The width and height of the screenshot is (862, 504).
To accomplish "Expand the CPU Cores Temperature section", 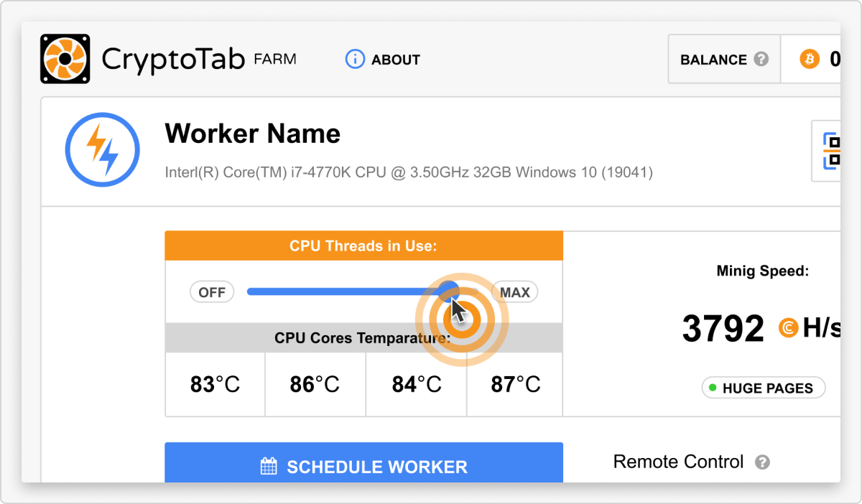I will tap(363, 337).
